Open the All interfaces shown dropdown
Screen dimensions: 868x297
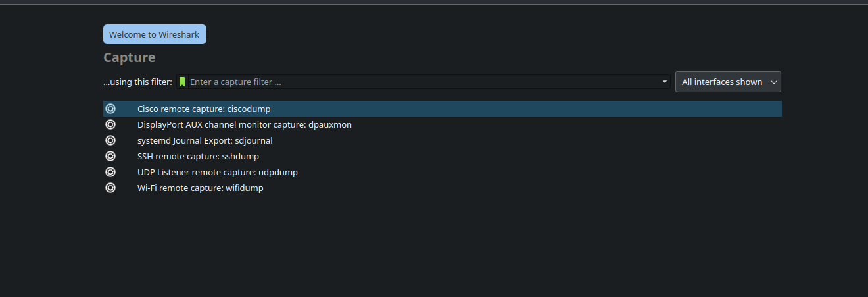click(728, 82)
